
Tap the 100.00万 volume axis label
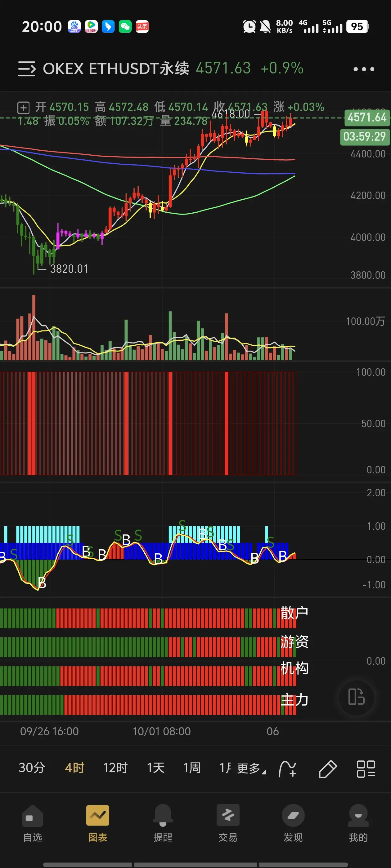pos(365,321)
